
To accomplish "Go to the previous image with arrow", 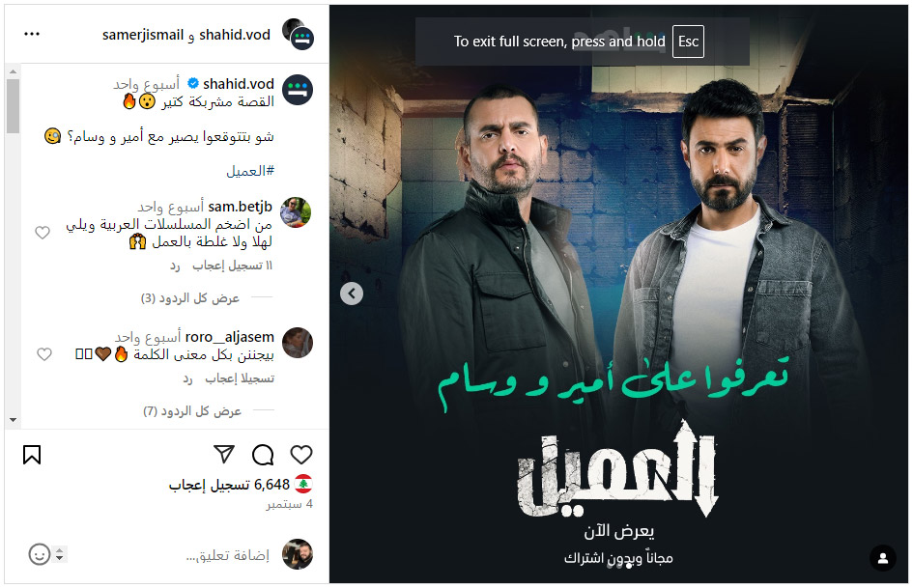I will tap(352, 294).
